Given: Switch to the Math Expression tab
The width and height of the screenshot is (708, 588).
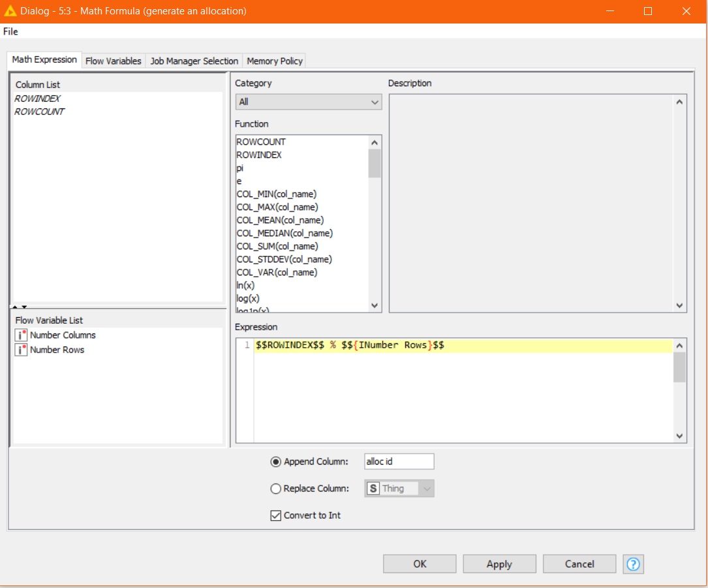Looking at the screenshot, I should coord(44,59).
